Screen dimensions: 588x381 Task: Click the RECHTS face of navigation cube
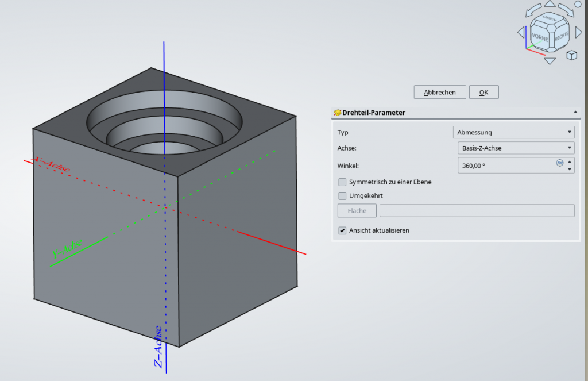coord(561,37)
